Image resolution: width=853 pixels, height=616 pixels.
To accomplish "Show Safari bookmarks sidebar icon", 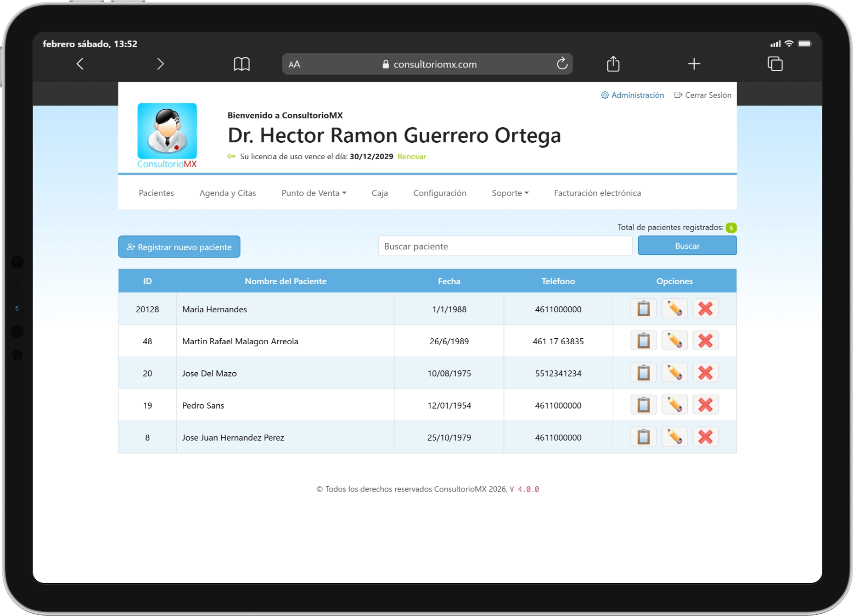I will tap(242, 64).
